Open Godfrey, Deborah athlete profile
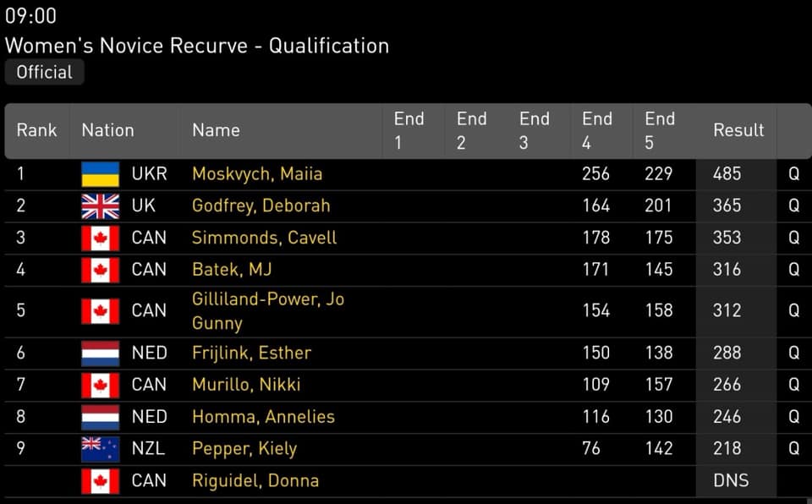812x504 pixels. click(261, 206)
